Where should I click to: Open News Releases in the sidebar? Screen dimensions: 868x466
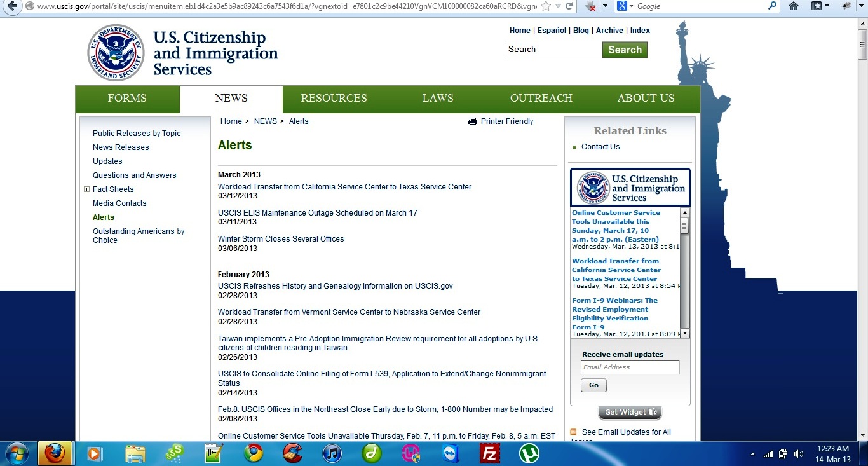pos(121,147)
